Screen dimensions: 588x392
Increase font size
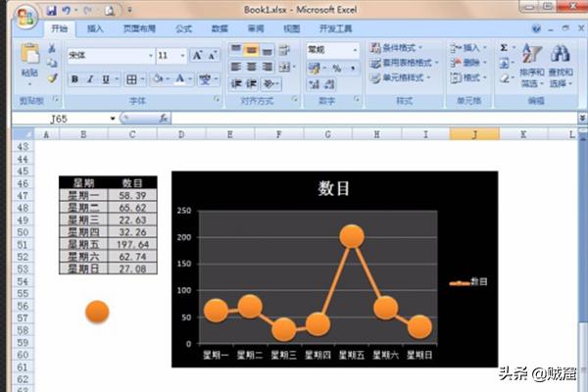(x=197, y=56)
